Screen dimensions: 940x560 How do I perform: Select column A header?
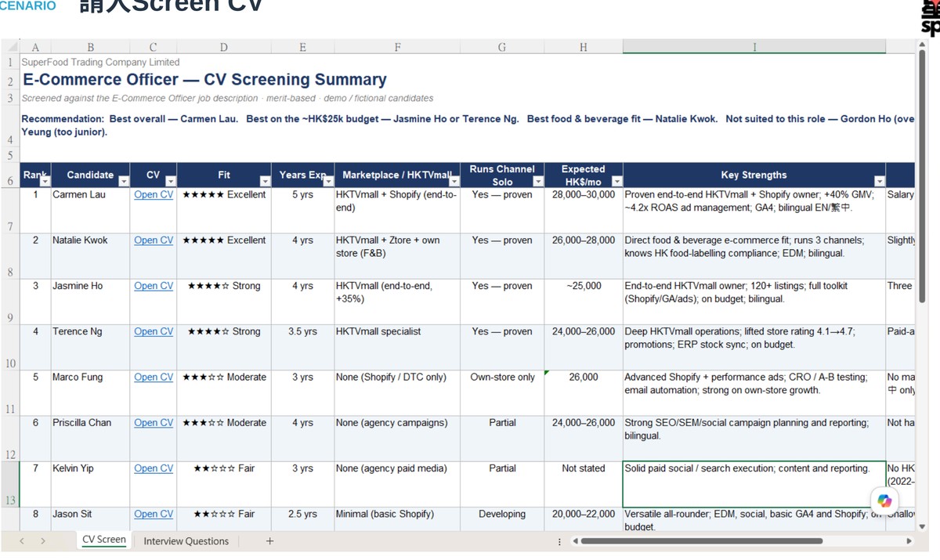point(35,47)
